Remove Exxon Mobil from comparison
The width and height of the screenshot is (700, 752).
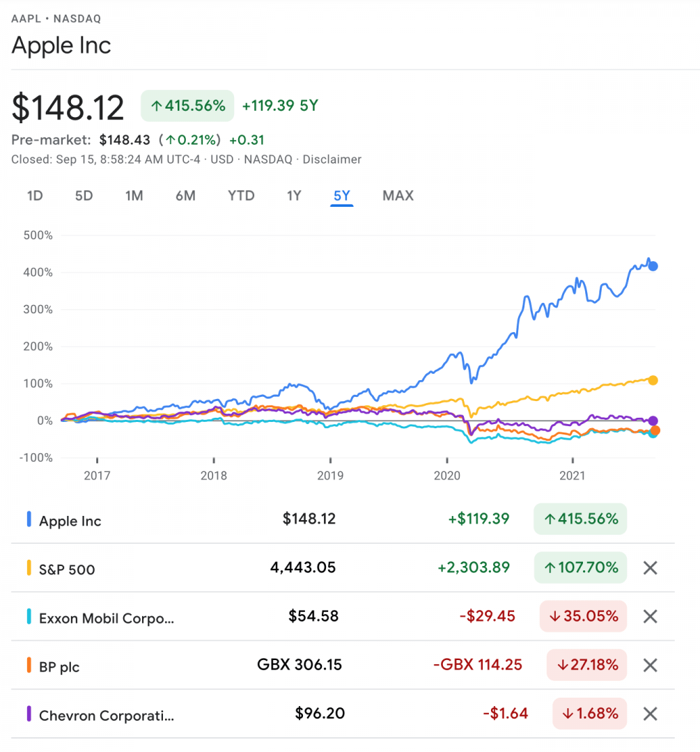pos(650,616)
